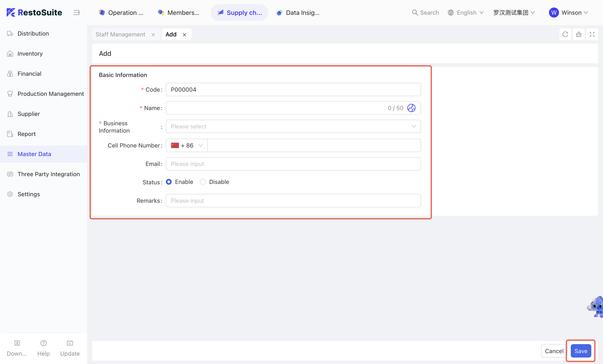Click the Save button

click(580, 351)
